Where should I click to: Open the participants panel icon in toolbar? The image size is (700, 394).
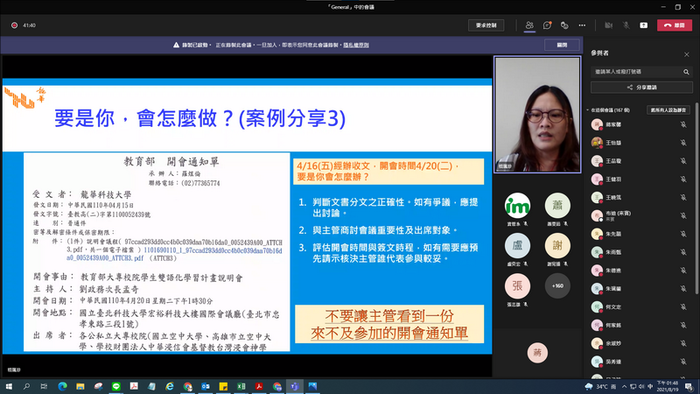[x=529, y=25]
